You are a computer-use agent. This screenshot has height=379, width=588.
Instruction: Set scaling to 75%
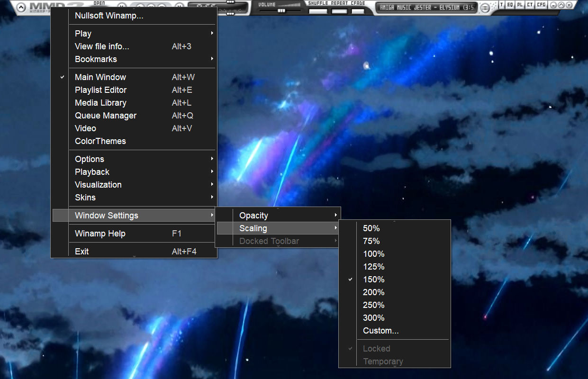395,241
